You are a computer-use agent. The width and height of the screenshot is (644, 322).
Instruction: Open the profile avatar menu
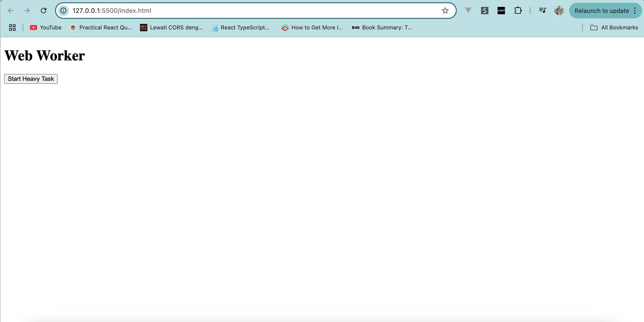coord(559,11)
